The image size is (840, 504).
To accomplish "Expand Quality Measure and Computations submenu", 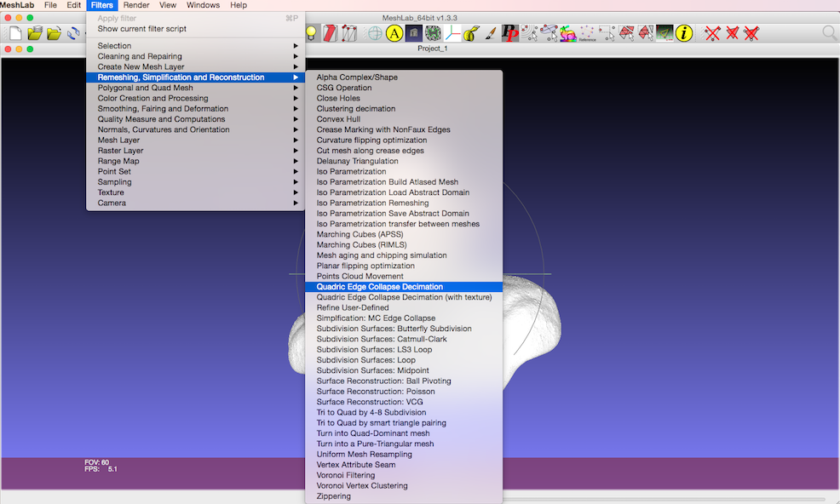I will [196, 119].
